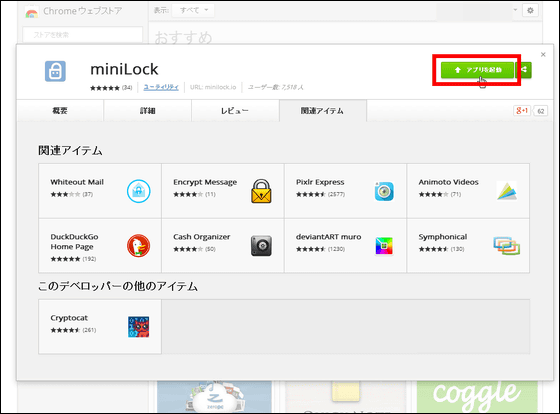Click the Google +1 button

point(522,111)
